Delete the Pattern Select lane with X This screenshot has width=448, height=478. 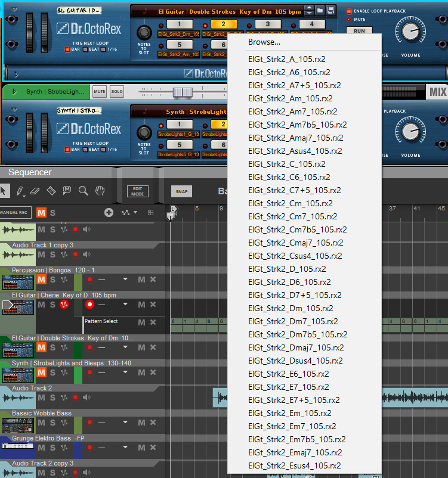[153, 322]
